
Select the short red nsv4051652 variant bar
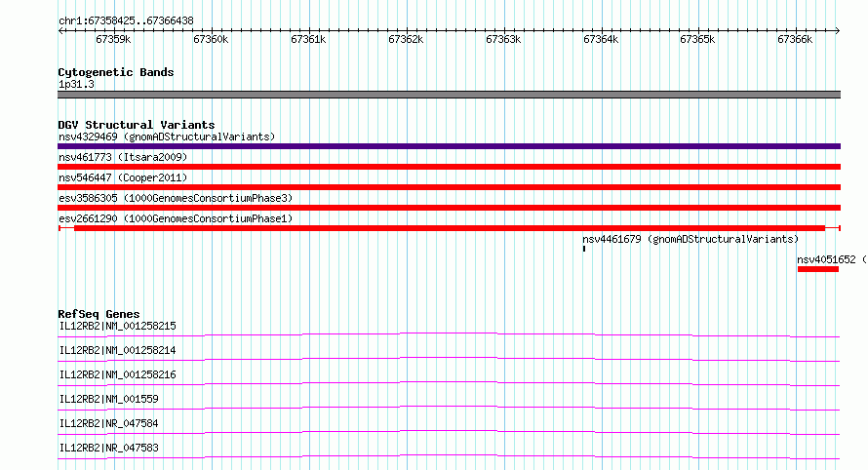tap(818, 269)
